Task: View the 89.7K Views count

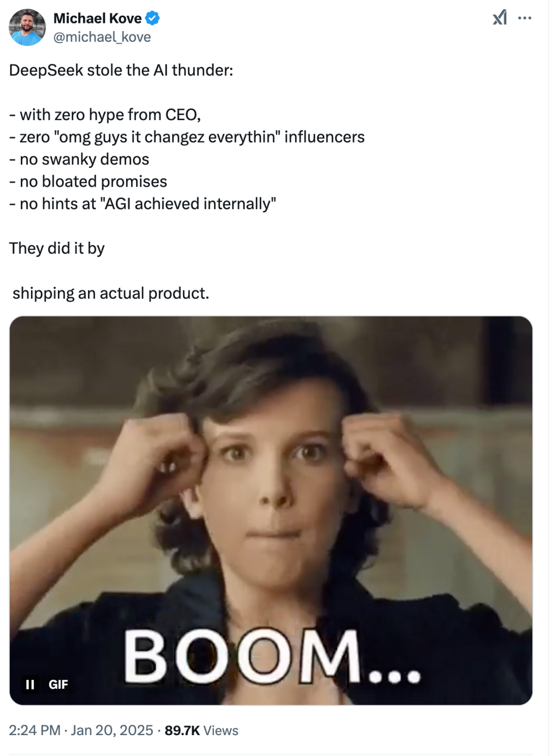Action: [201, 730]
